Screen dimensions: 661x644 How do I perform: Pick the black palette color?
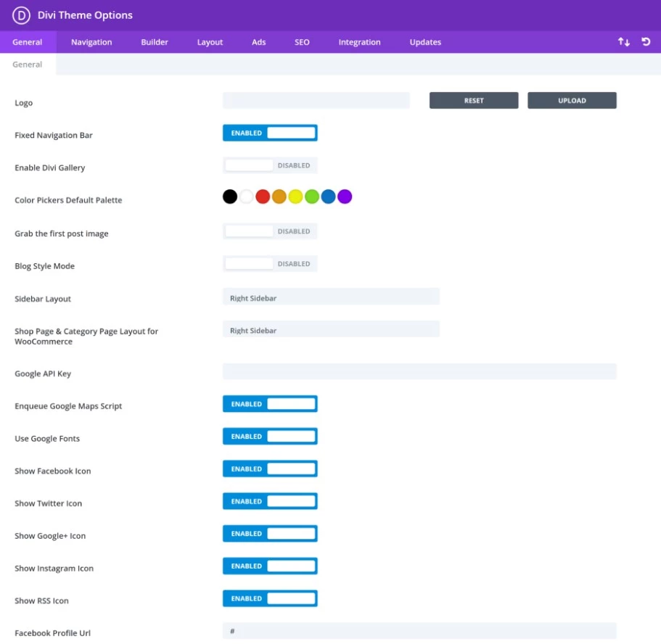point(230,197)
